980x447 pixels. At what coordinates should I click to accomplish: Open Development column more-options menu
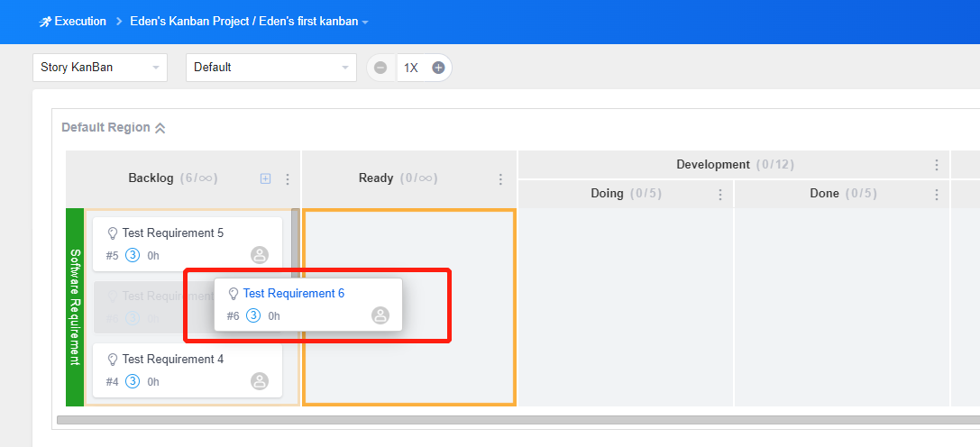coord(937,165)
